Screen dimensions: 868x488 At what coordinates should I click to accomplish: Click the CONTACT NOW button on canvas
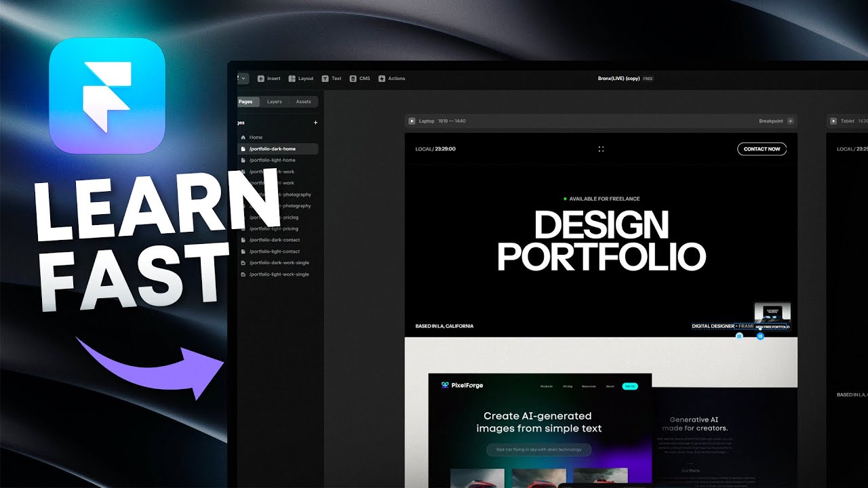762,149
